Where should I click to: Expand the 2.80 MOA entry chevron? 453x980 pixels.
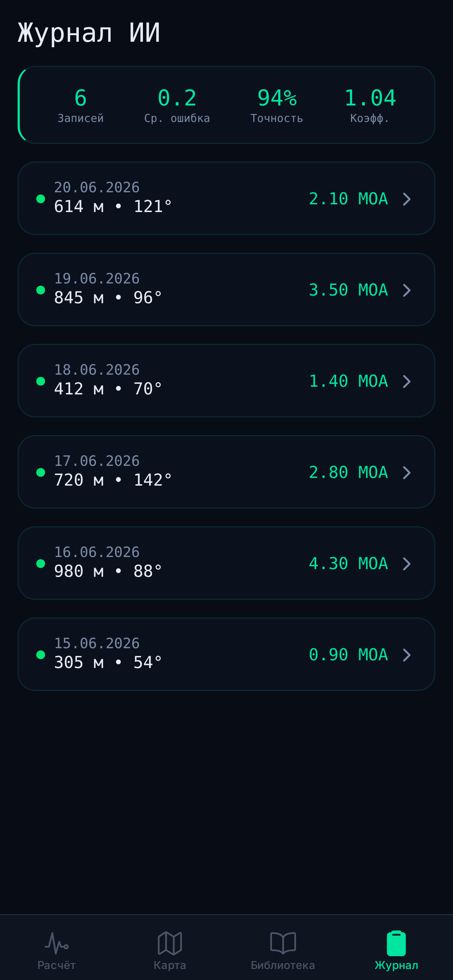click(x=407, y=472)
